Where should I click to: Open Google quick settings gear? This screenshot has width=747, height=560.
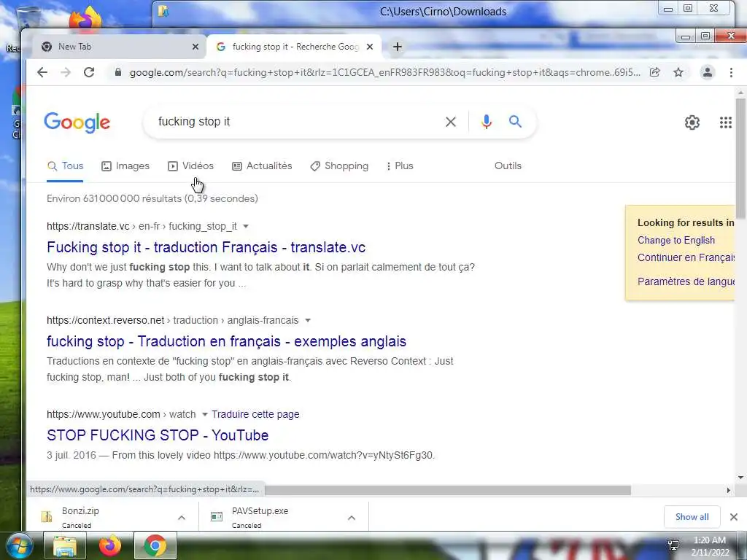(692, 122)
